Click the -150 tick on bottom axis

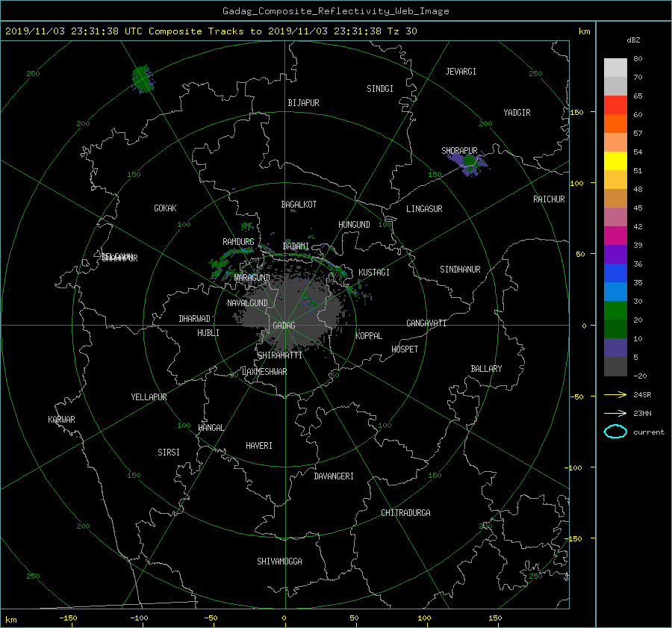pyautogui.click(x=68, y=618)
